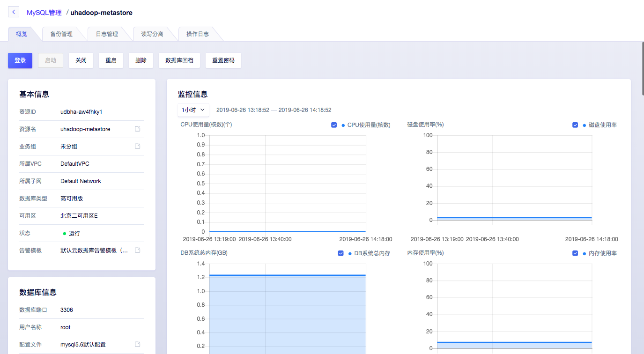Select the 读写分离 tab

pyautogui.click(x=152, y=34)
